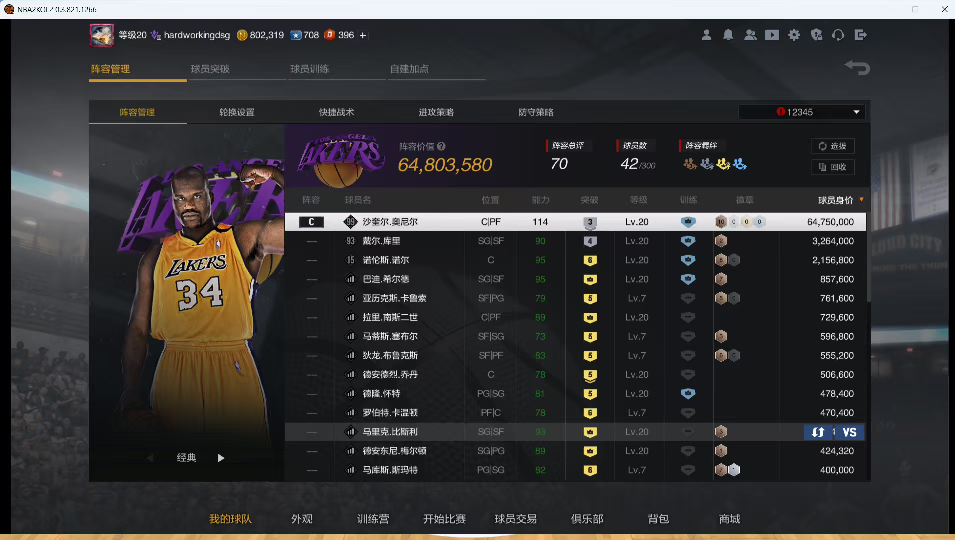Click the 回收 button

click(x=833, y=167)
